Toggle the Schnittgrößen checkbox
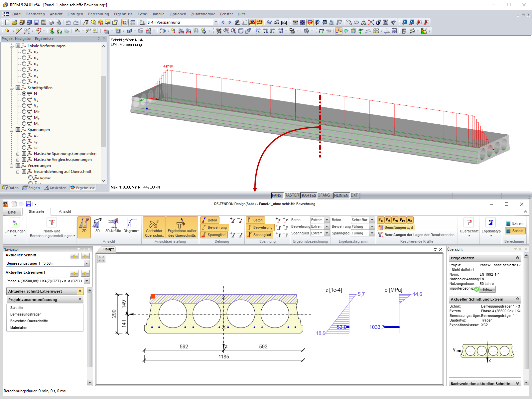532x399 pixels. 18,88
